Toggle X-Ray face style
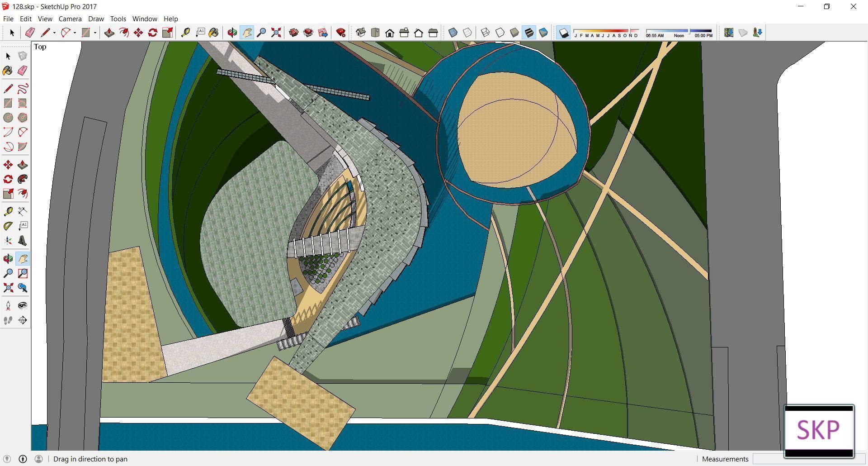Screen dimensions: 868x466 click(453, 33)
